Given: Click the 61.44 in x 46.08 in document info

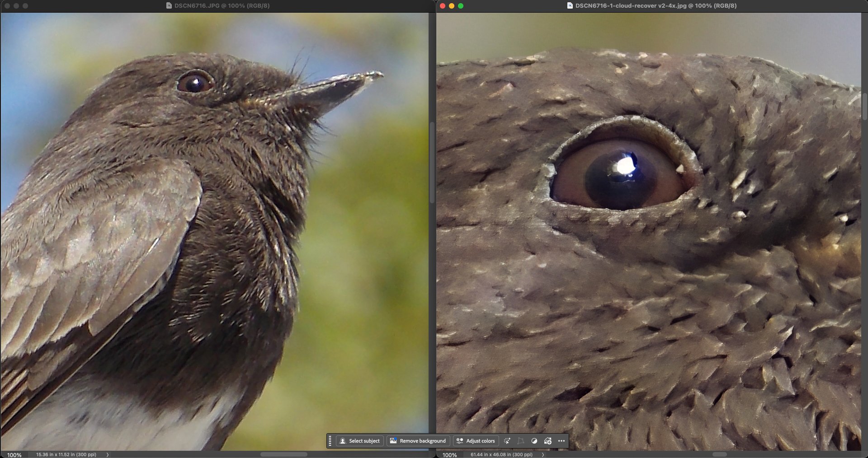Looking at the screenshot, I should tap(501, 454).
